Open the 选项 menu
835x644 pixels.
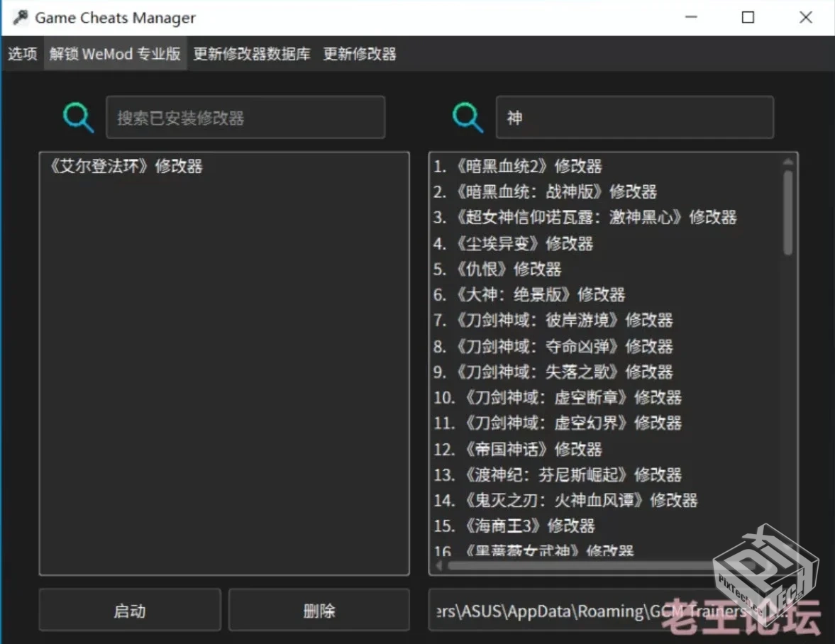coord(23,54)
